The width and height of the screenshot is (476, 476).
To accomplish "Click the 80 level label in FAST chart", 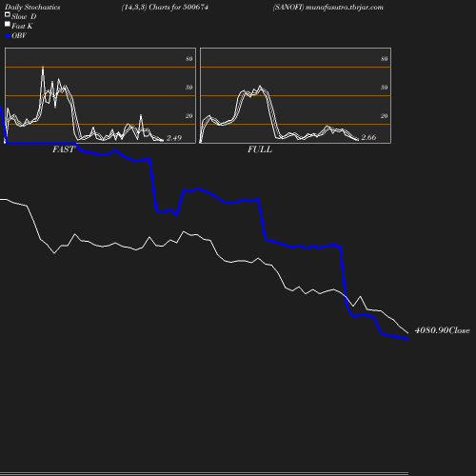I will [188, 59].
